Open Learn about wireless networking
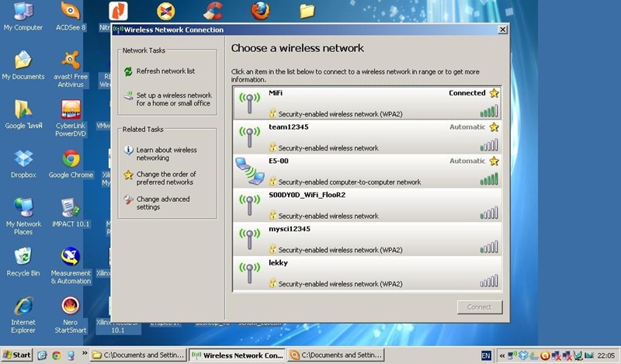621x364 pixels. click(x=166, y=154)
